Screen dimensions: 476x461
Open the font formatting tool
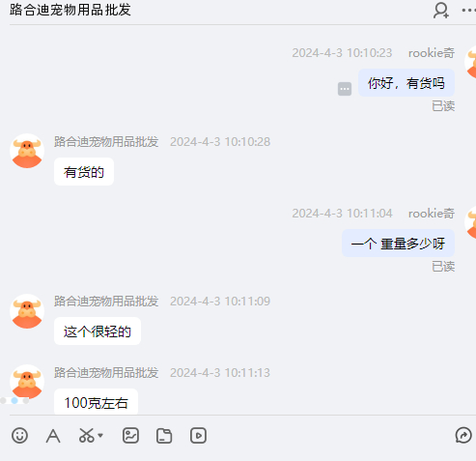click(53, 436)
